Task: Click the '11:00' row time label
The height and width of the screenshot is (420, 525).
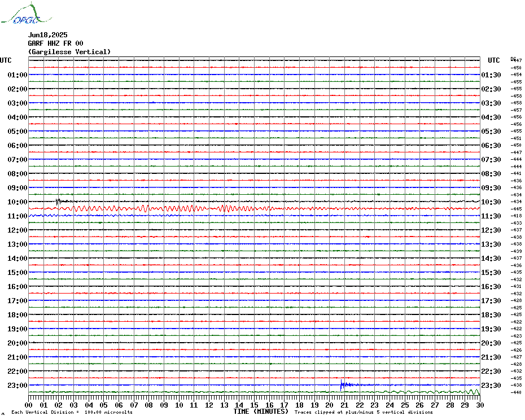Action: point(17,216)
